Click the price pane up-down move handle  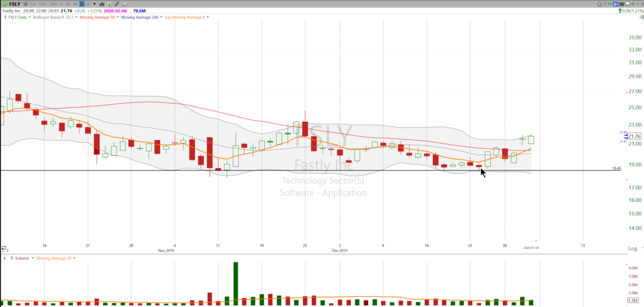[x=5, y=17]
